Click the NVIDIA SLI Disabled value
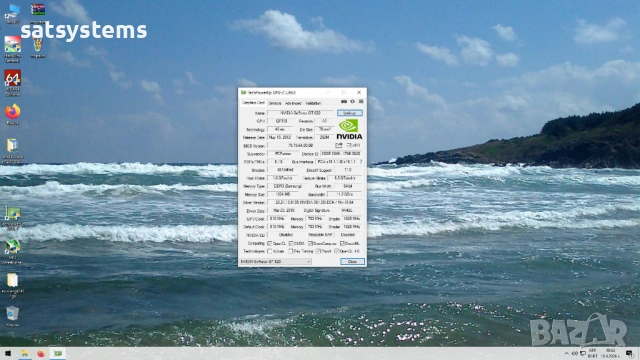The height and width of the screenshot is (360, 640). coord(286,235)
